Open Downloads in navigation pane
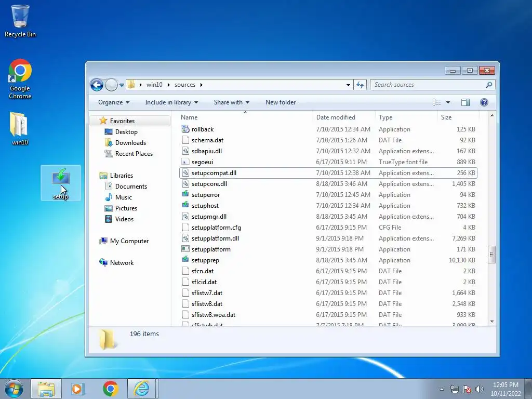Screen dimensions: 532x399 [130, 143]
